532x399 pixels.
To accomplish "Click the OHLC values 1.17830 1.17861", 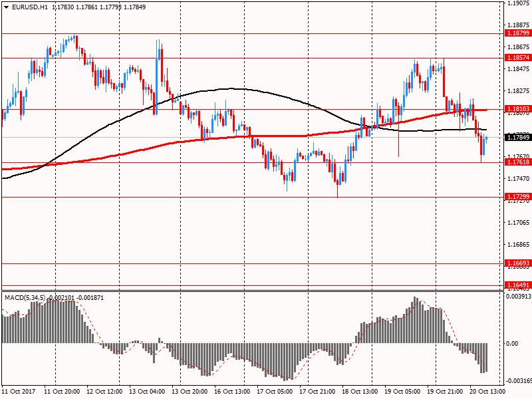I will pyautogui.click(x=75, y=7).
